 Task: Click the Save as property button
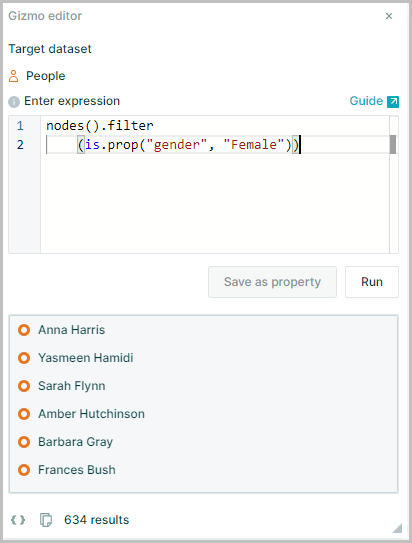[x=272, y=282]
